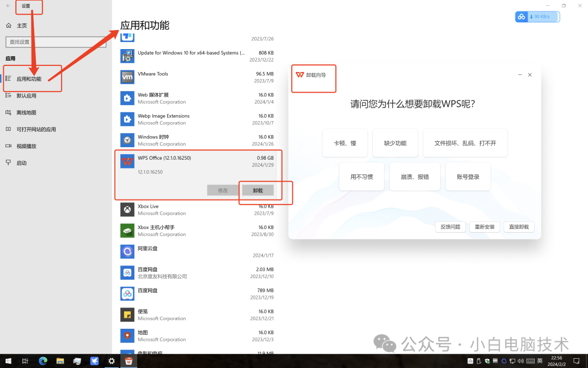Image resolution: width=588 pixels, height=368 pixels.
Task: Click the 应用和功能 page heading
Action: (145, 25)
